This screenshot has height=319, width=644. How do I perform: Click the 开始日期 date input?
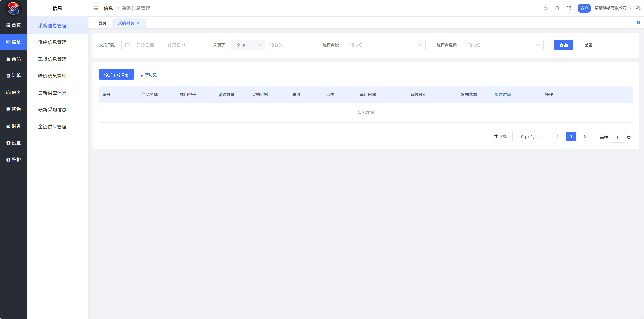coord(145,45)
